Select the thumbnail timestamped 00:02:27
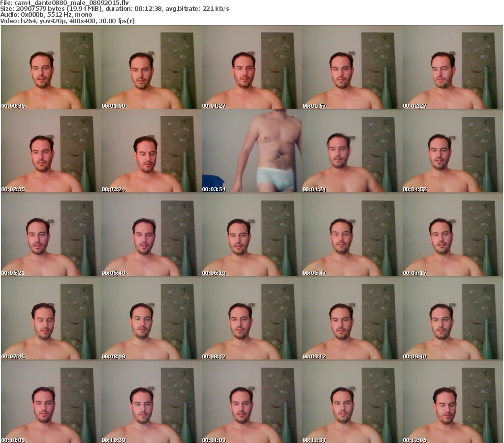This screenshot has width=504, height=443. [x=453, y=67]
